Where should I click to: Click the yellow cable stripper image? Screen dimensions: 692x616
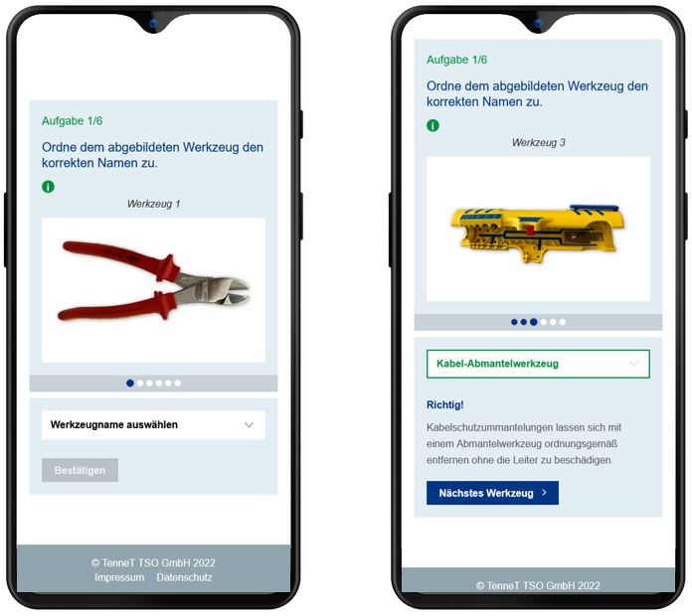point(538,233)
